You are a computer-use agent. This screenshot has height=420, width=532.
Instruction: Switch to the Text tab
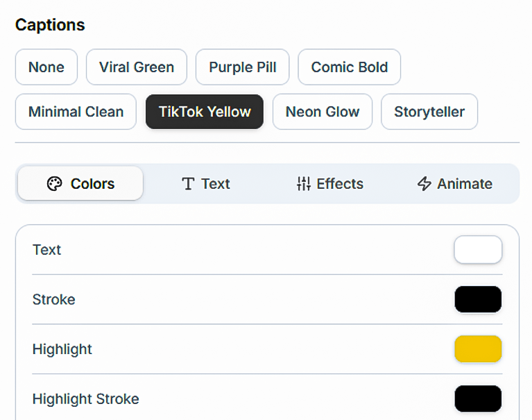(205, 184)
